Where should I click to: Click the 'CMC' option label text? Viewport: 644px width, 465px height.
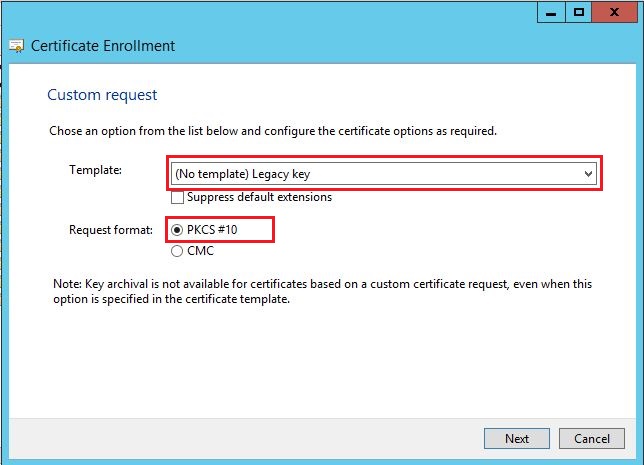click(x=200, y=251)
